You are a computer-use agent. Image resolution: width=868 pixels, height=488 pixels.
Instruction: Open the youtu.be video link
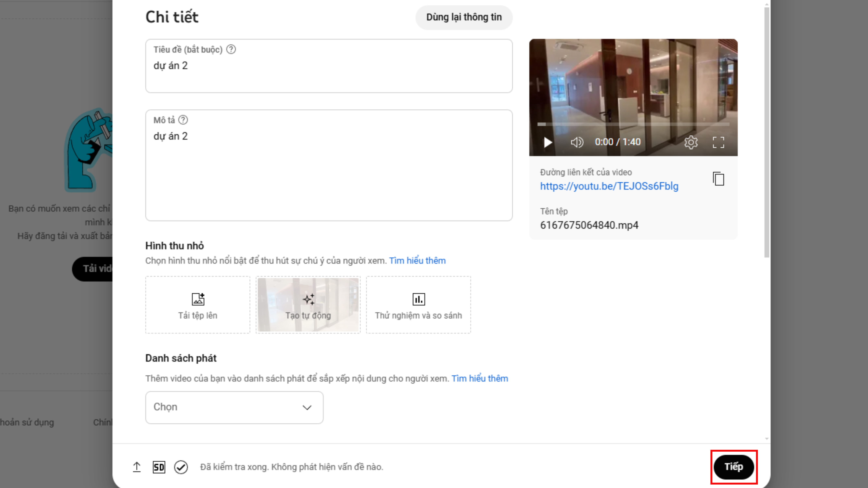(609, 186)
